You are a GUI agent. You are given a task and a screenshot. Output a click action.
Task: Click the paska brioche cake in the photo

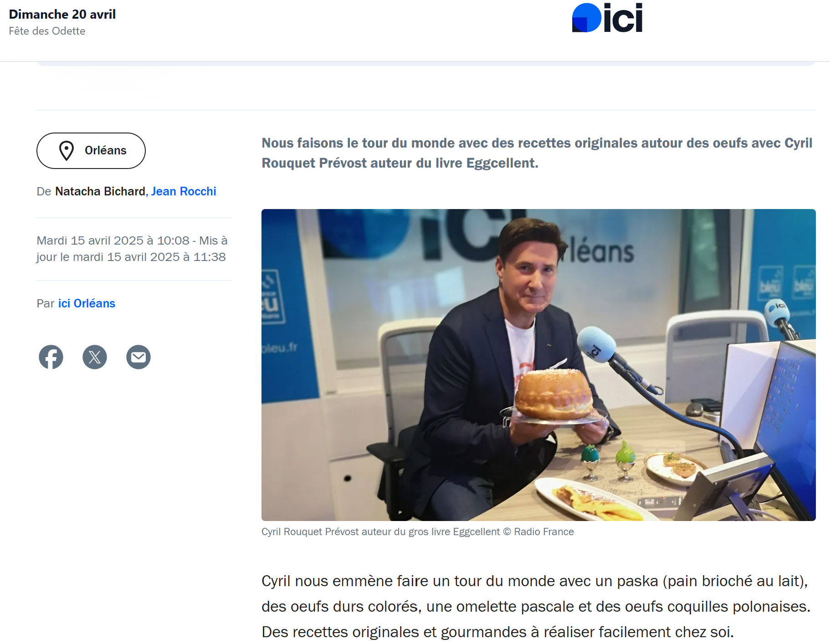pyautogui.click(x=554, y=395)
